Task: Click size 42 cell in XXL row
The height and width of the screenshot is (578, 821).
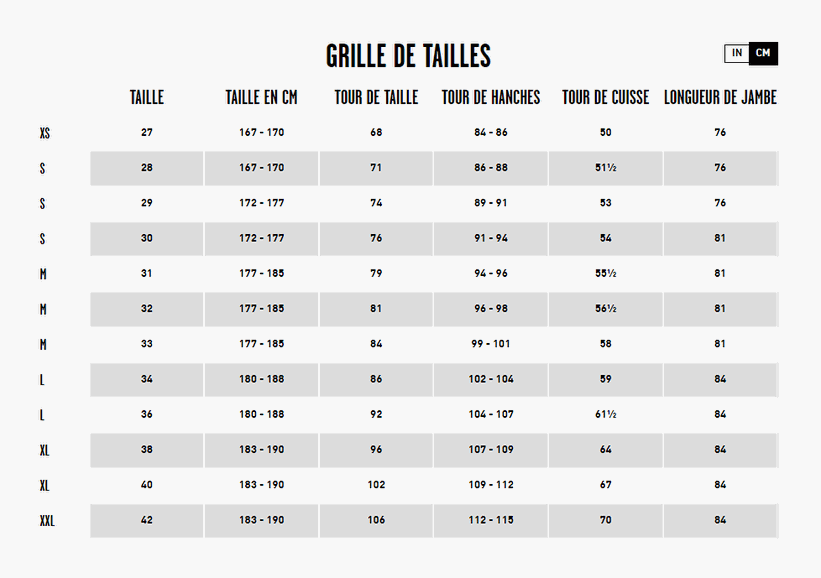Action: (x=147, y=520)
